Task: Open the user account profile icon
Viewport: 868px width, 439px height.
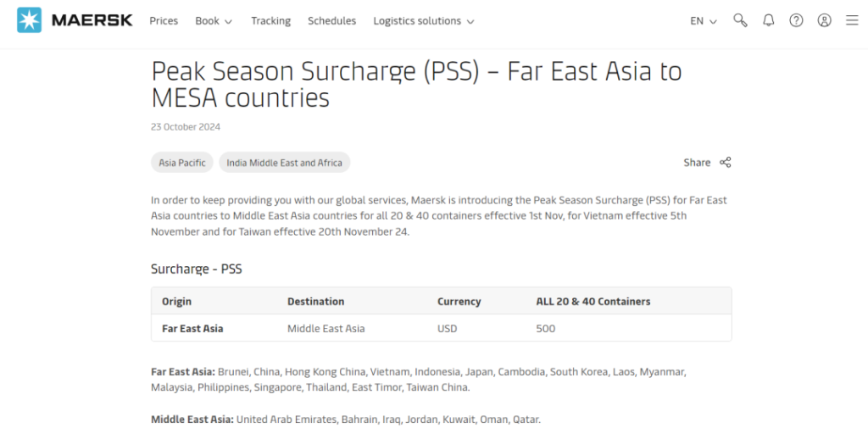Action: point(824,20)
